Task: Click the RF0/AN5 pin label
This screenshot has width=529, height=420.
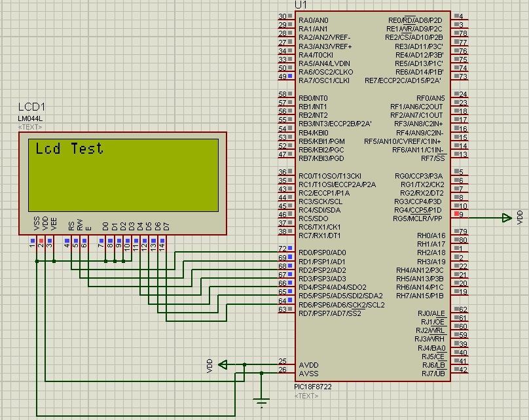Action: coord(431,98)
